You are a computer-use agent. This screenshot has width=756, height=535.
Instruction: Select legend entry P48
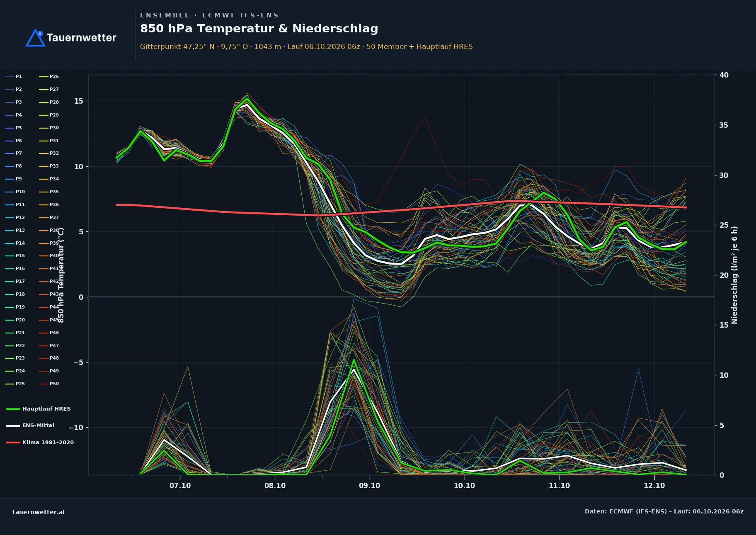point(49,358)
